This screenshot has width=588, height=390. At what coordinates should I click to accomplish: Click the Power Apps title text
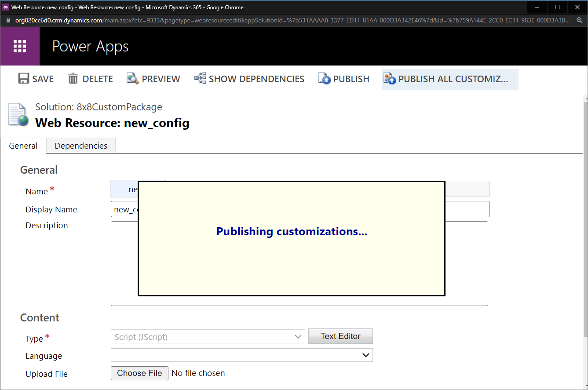tap(91, 46)
